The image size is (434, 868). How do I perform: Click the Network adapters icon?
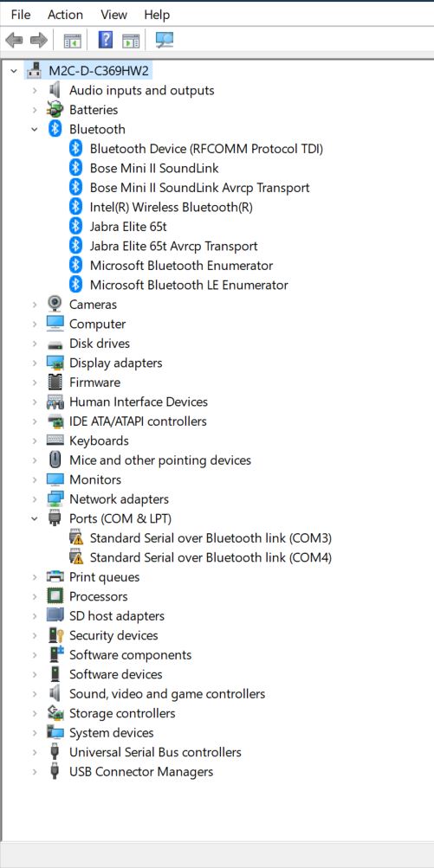tap(55, 498)
